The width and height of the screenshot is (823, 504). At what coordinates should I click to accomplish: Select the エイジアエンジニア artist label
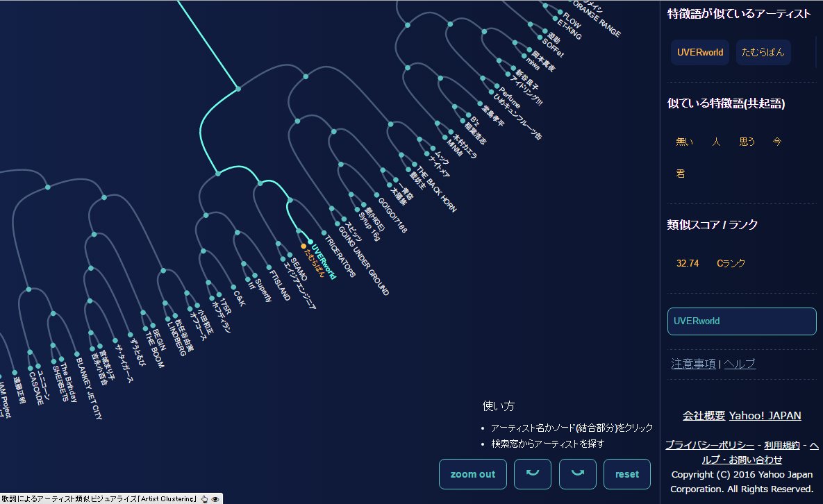[299, 284]
